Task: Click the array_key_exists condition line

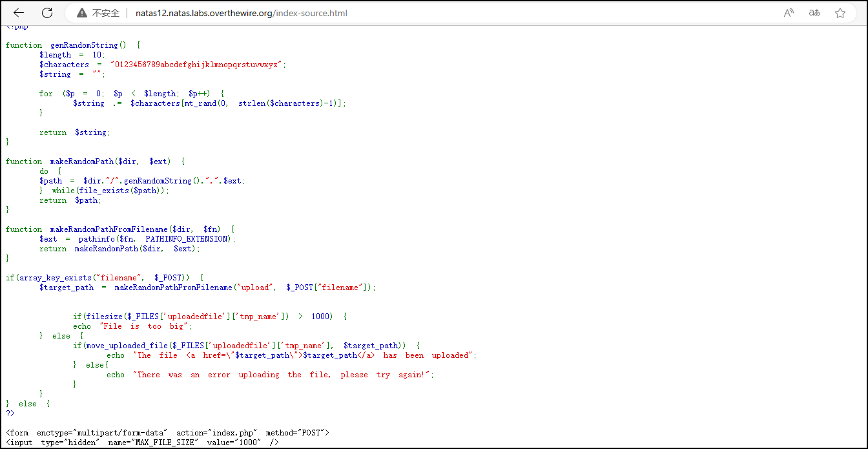Action: pos(105,278)
